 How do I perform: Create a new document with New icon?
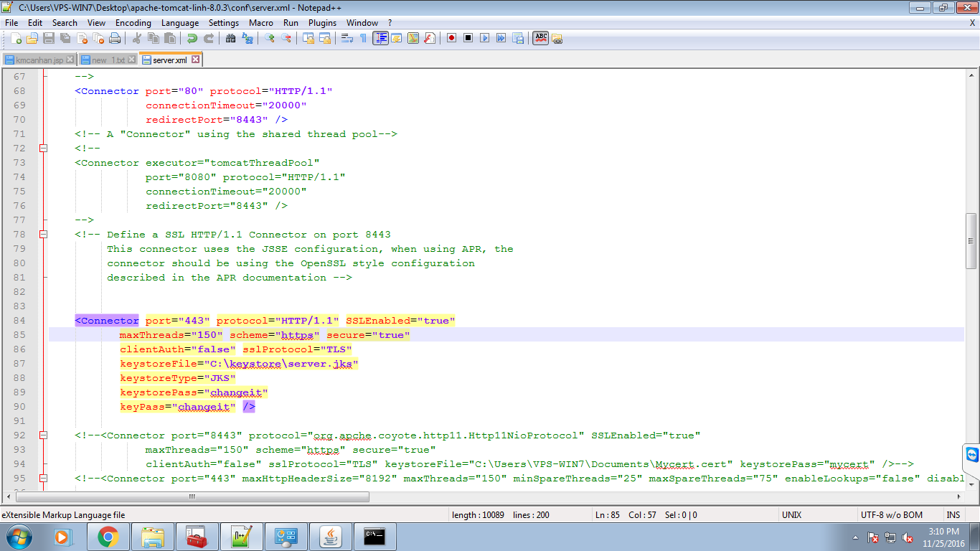pyautogui.click(x=16, y=38)
